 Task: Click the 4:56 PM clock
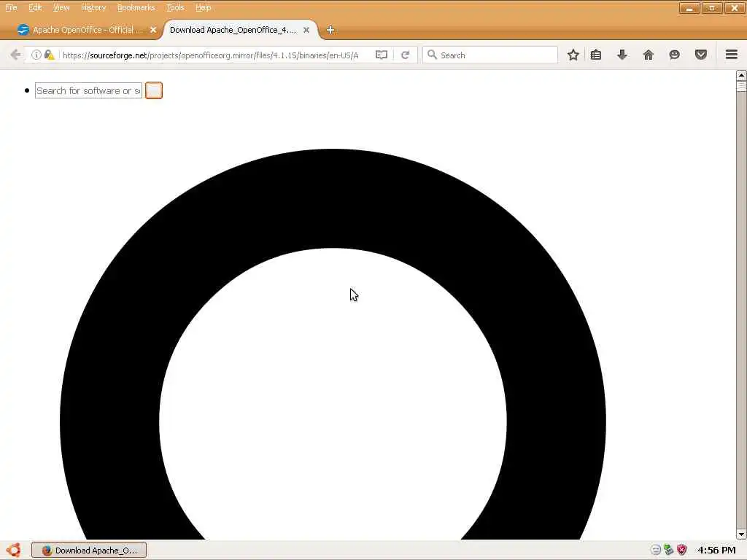tap(716, 550)
